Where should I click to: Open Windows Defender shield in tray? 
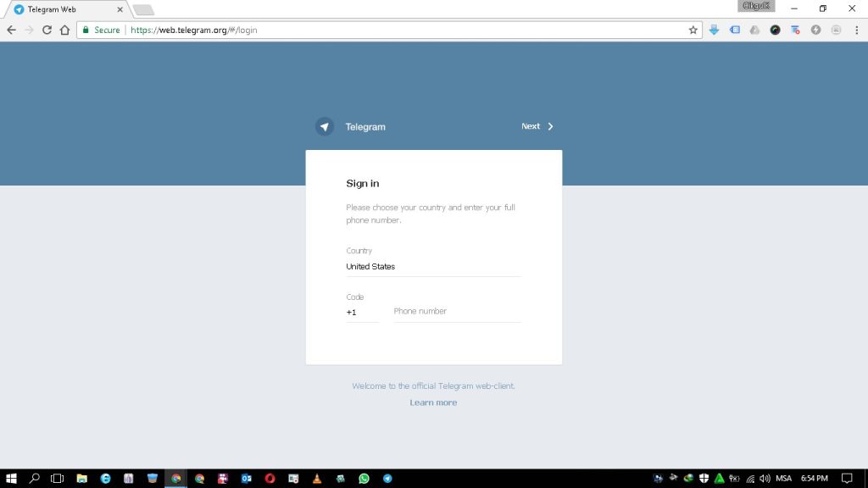coord(704,479)
